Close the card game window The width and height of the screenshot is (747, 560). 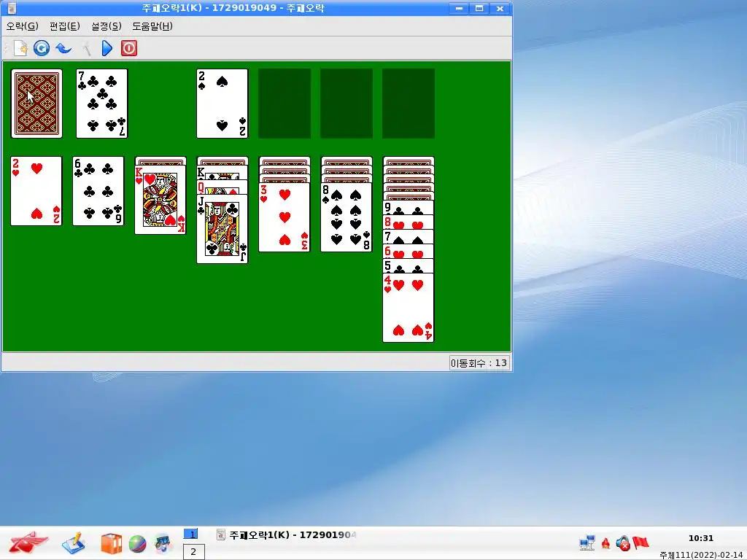pos(500,8)
